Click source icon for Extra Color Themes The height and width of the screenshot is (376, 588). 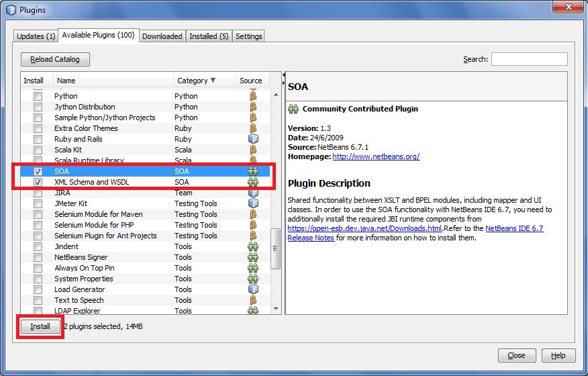(253, 128)
